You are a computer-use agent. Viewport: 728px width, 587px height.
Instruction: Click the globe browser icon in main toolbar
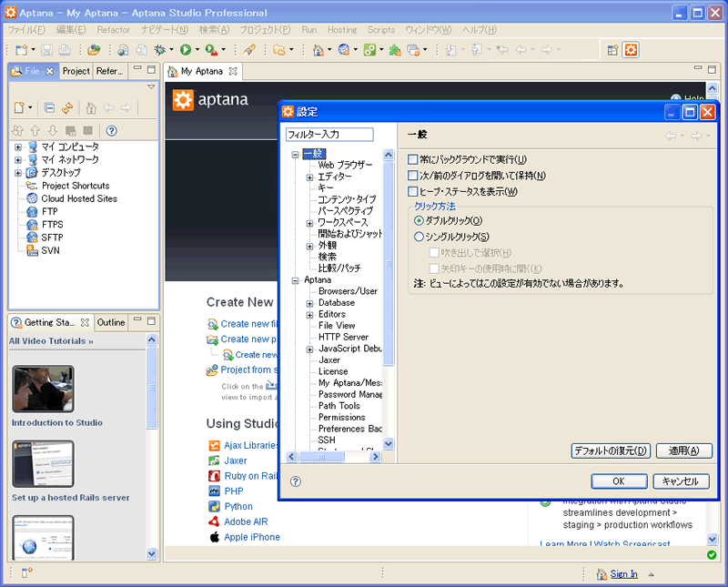344,50
